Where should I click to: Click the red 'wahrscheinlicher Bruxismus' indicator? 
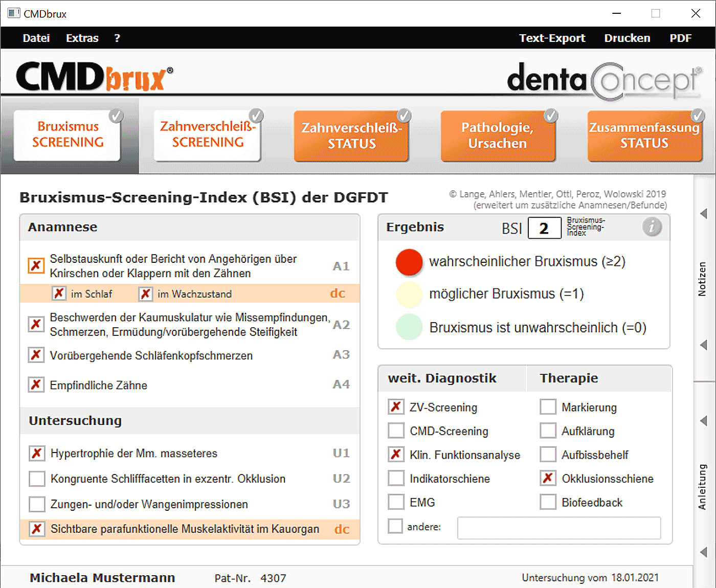[409, 262]
